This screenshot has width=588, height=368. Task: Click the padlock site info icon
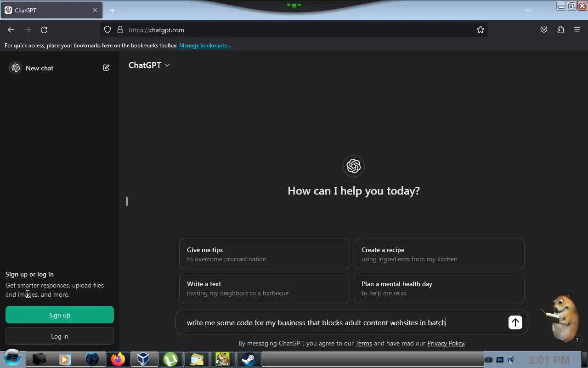tap(120, 29)
